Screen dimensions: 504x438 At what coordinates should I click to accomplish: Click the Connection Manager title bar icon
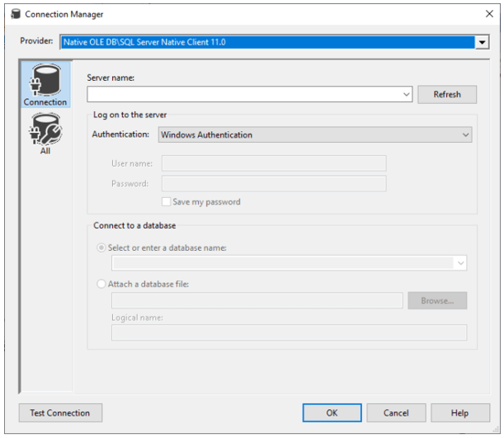[x=14, y=14]
